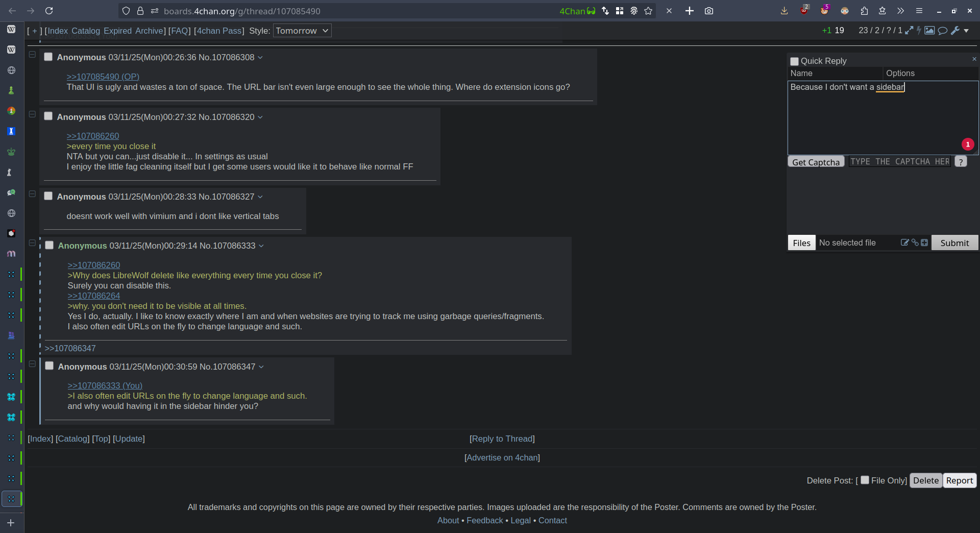Tick the checkbox on post No.107086320
This screenshot has width=980, height=533.
48,116
